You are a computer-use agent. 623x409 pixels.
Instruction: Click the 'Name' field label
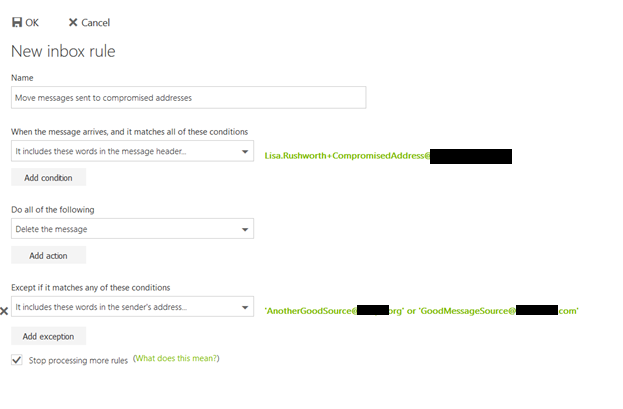21,77
